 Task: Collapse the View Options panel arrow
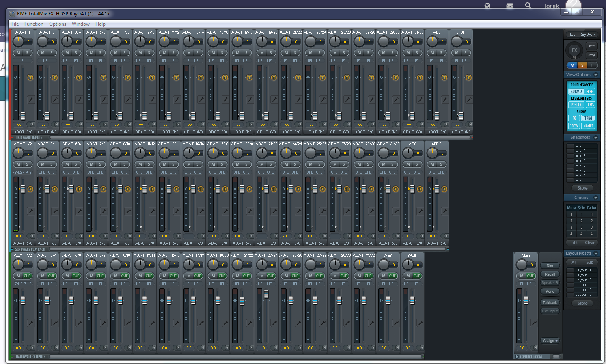(x=596, y=75)
